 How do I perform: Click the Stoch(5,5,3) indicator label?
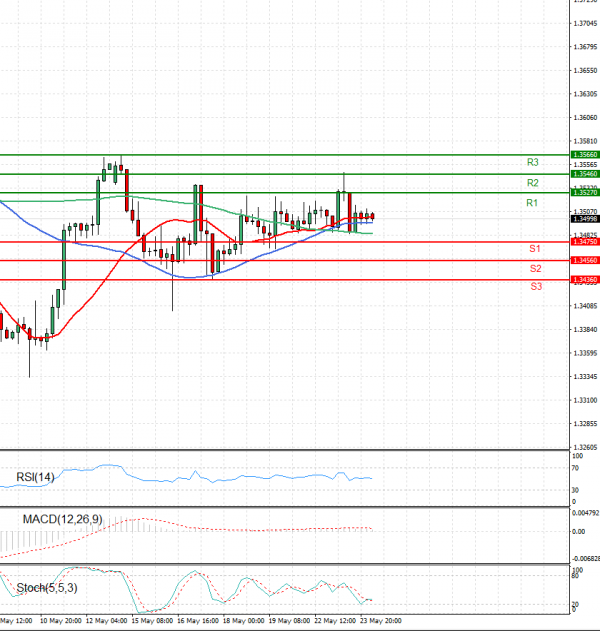[47, 588]
